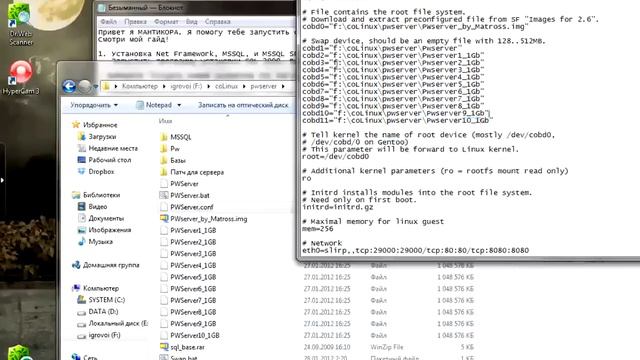The height and width of the screenshot is (360, 640).
Task: Select the Патч для сервера folder icon
Action: [x=164, y=172]
